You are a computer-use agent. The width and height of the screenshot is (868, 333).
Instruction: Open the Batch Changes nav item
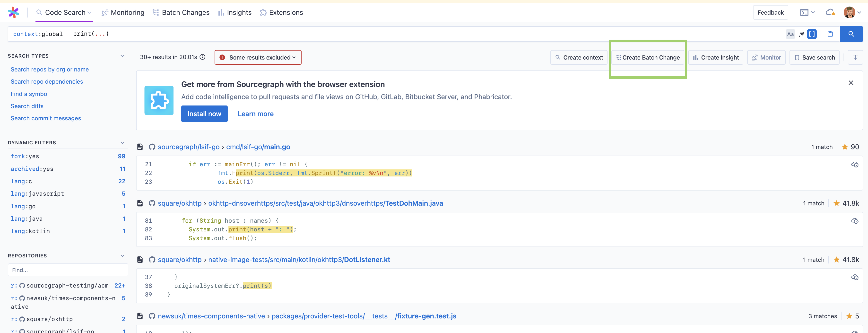[x=181, y=12]
